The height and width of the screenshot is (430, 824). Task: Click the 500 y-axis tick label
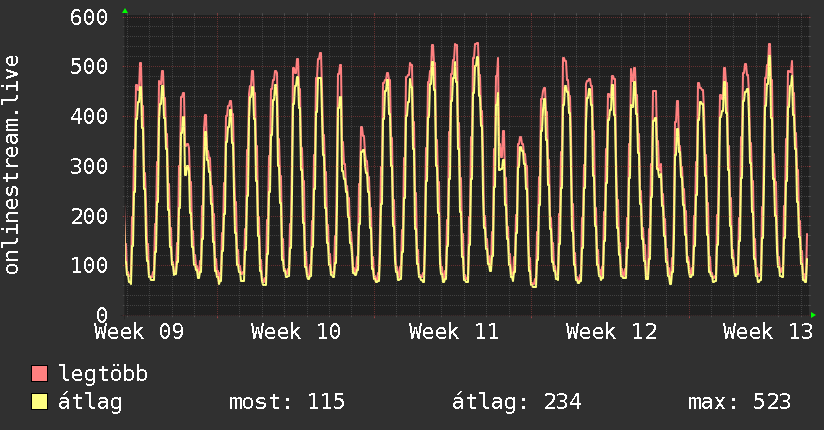coord(89,67)
